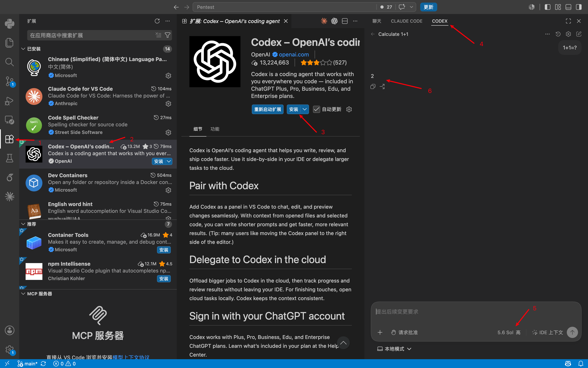Collapse the recommended extensions section

click(x=23, y=224)
